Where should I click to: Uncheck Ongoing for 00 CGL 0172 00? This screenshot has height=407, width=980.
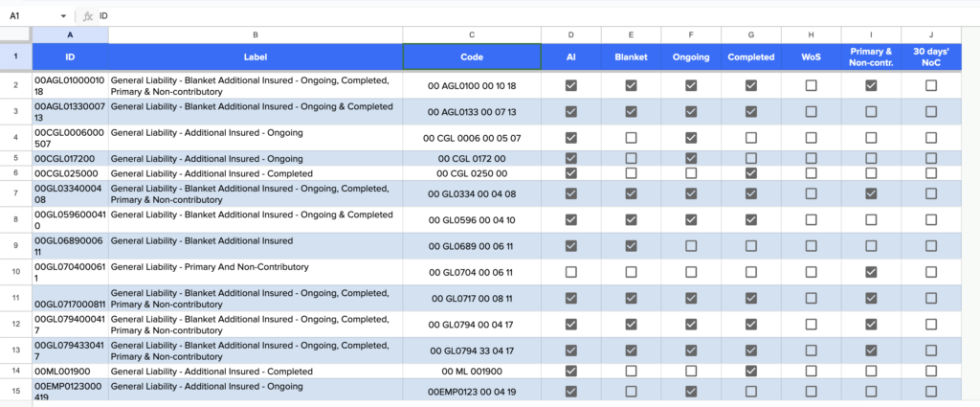point(691,159)
